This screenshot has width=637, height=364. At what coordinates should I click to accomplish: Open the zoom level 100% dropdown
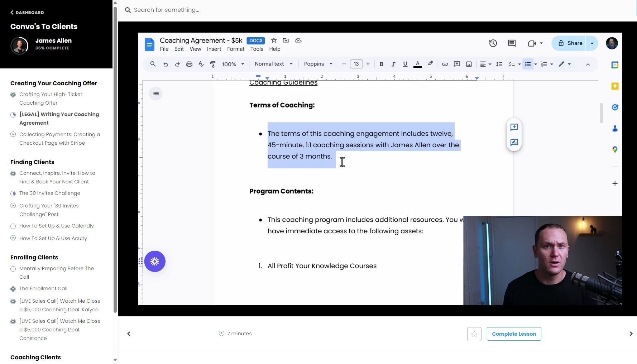(233, 64)
